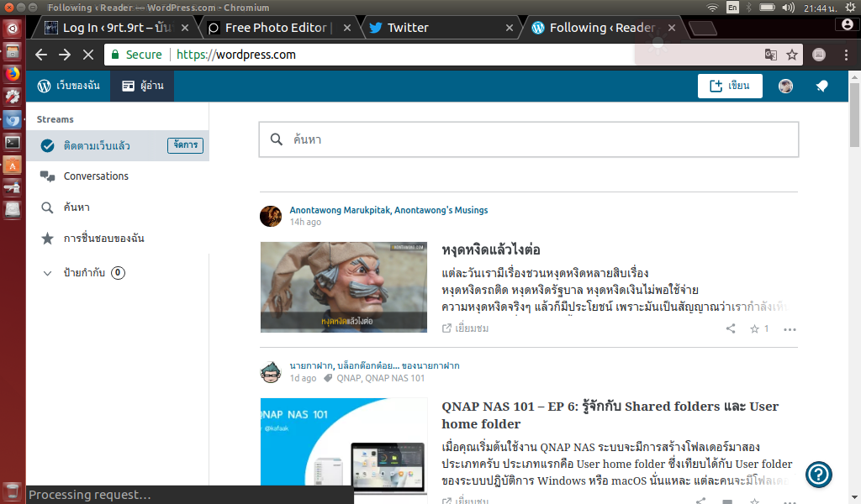This screenshot has width=861, height=504.
Task: Open Ubuntu dash search
Action: click(x=12, y=28)
